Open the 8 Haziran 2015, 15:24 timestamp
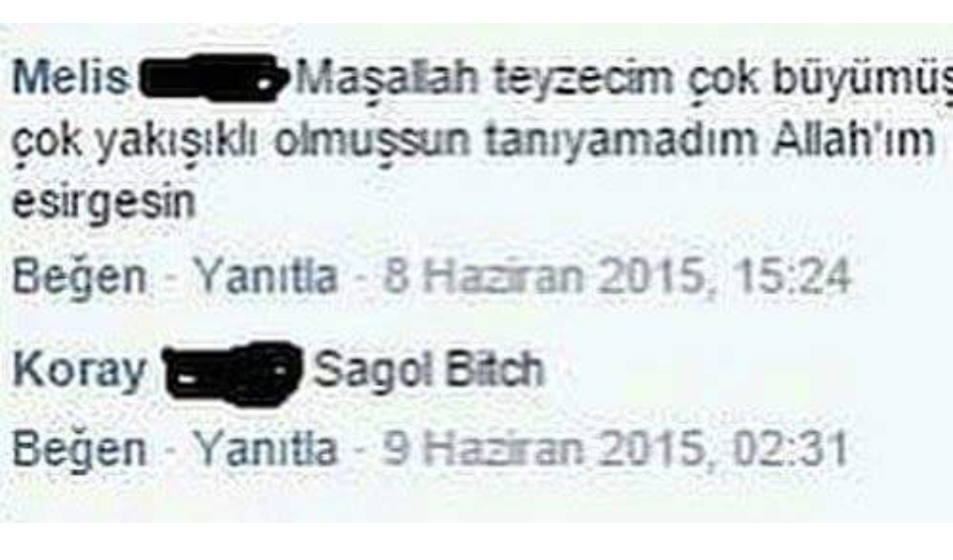This screenshot has height=560, width=953. click(x=615, y=277)
